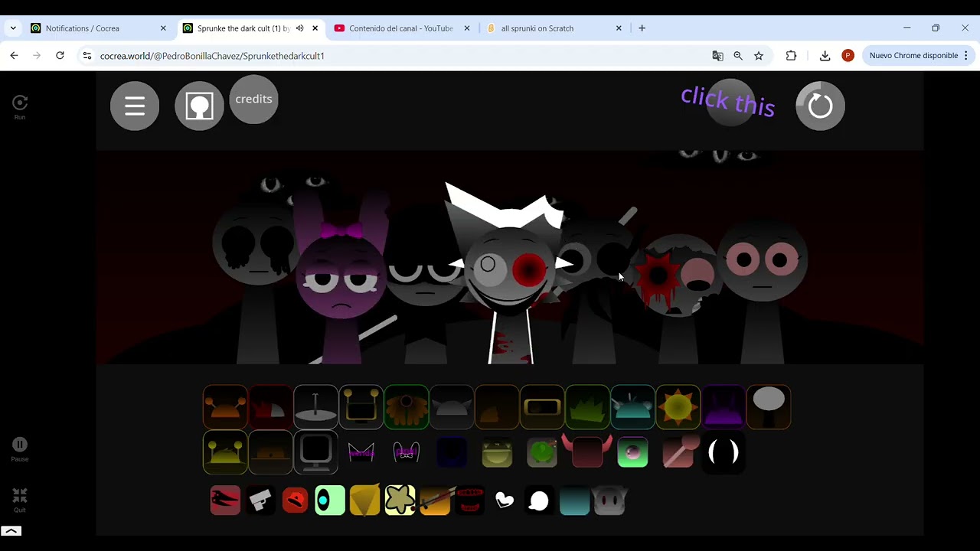This screenshot has height=551, width=980.
Task: Pick the white speech bubble accessory
Action: (x=539, y=500)
